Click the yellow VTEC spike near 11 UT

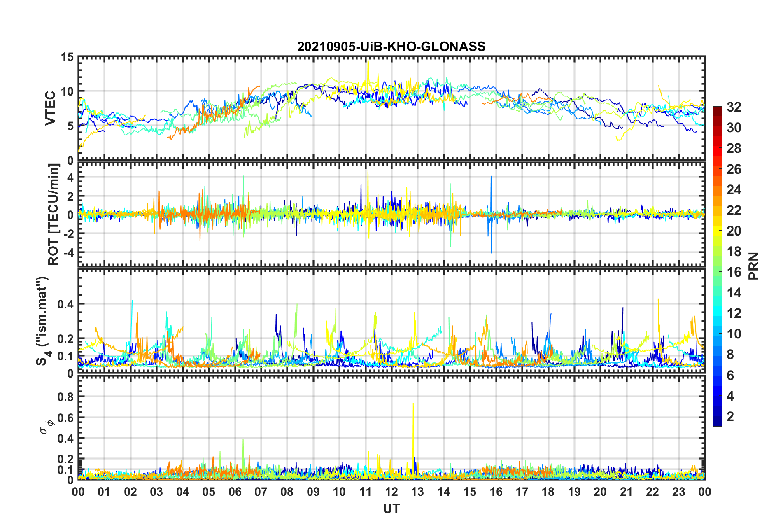click(x=368, y=72)
